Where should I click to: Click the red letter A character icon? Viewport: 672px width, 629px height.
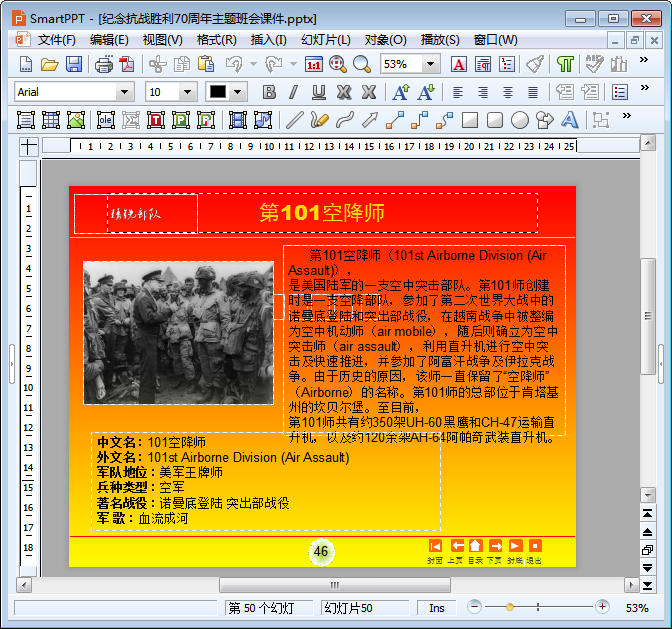click(459, 64)
